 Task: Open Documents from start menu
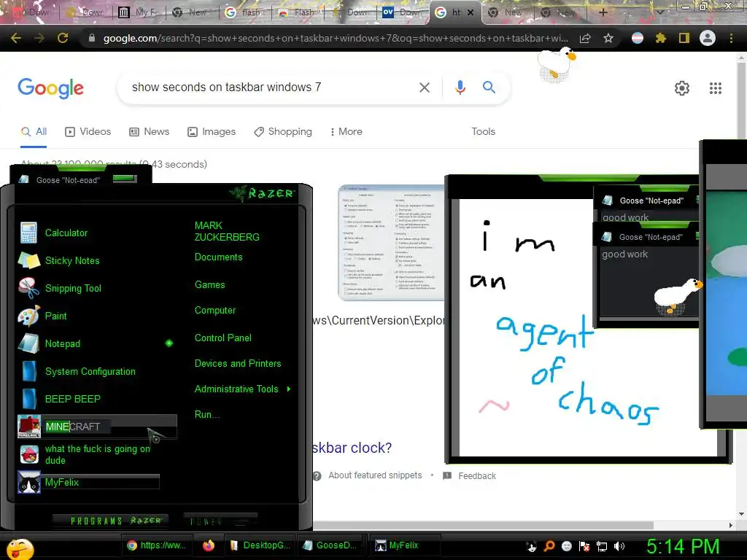click(218, 257)
